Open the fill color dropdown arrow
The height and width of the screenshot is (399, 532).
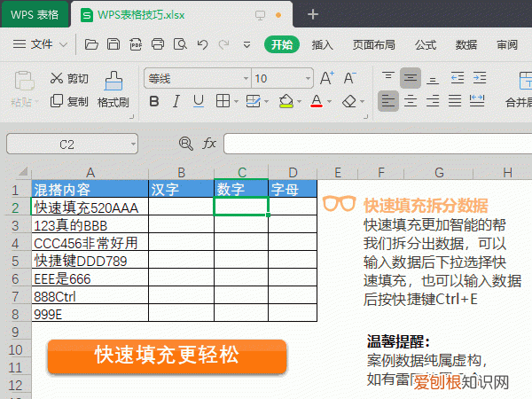tap(299, 101)
